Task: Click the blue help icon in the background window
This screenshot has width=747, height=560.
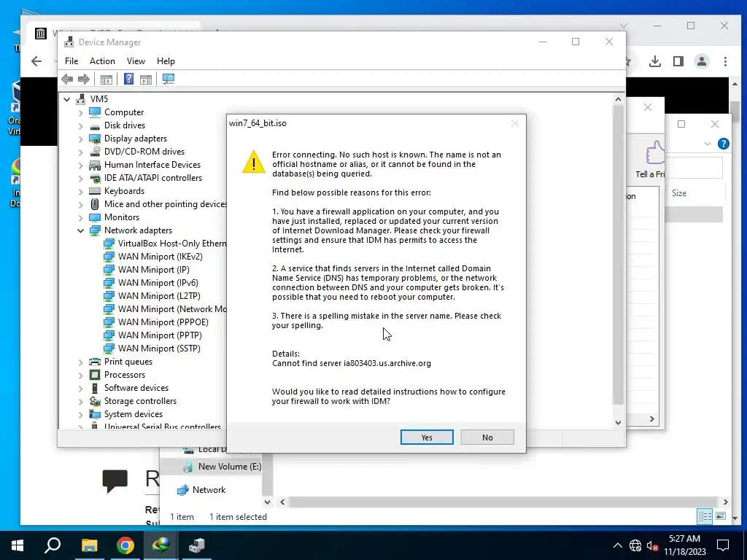Action: pyautogui.click(x=723, y=144)
